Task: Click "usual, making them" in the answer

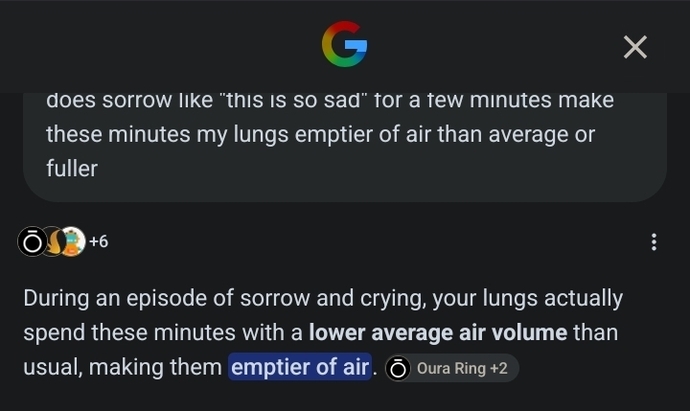Action: point(122,367)
